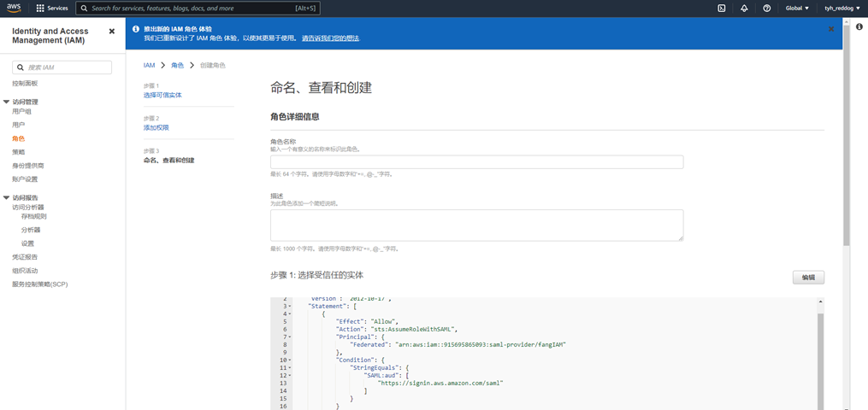Go back to step 2 添加权限
The height and width of the screenshot is (410, 868).
pyautogui.click(x=156, y=127)
